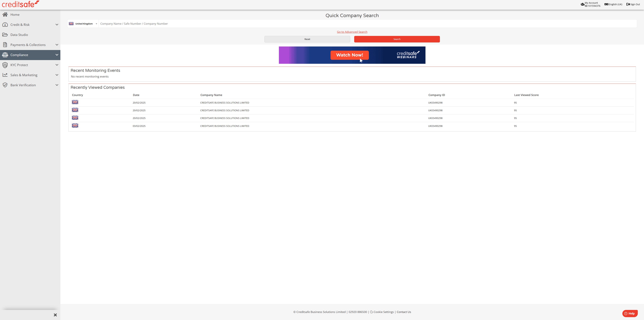Click the Quick Company Search heading
Viewport: 644px width, 320px height.
coord(352,15)
